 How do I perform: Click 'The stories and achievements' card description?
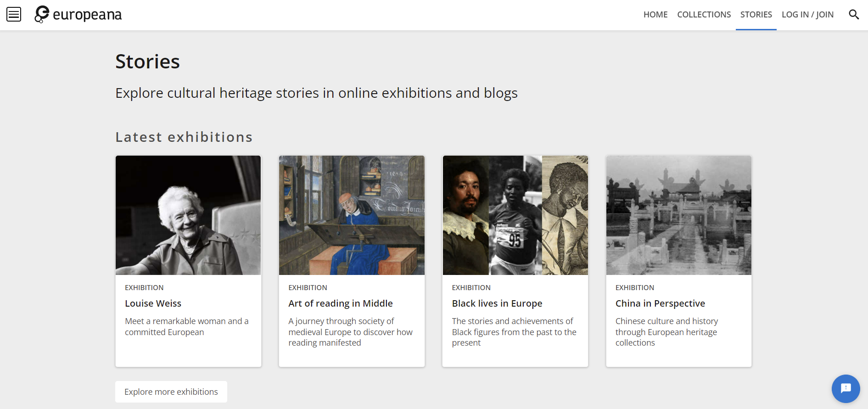514,332
